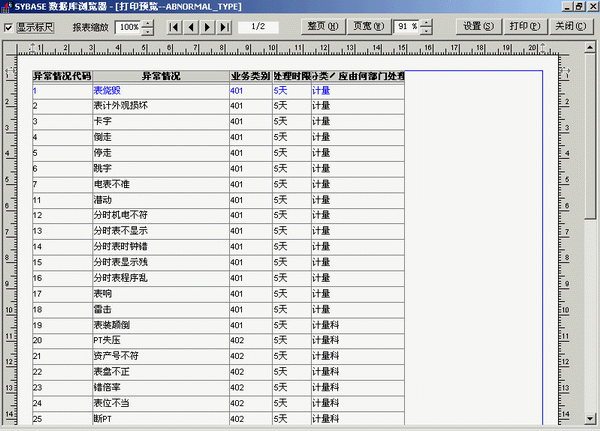Viewport: 600px width, 431px height.
Task: Restore the window from title bar
Action: [x=577, y=7]
